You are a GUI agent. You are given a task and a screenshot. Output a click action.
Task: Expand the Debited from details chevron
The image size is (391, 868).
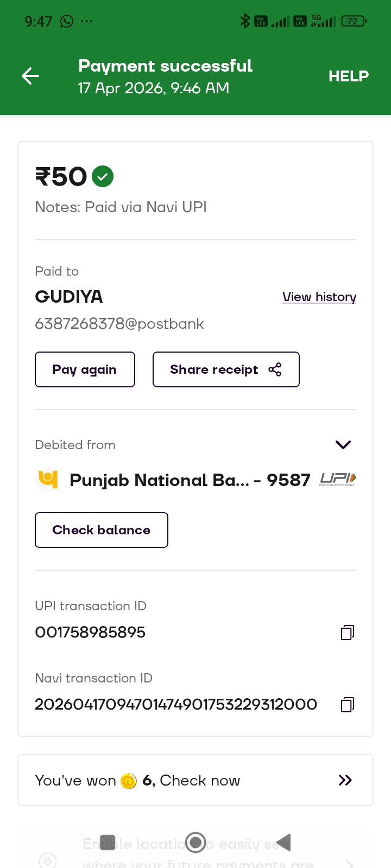pyautogui.click(x=343, y=445)
